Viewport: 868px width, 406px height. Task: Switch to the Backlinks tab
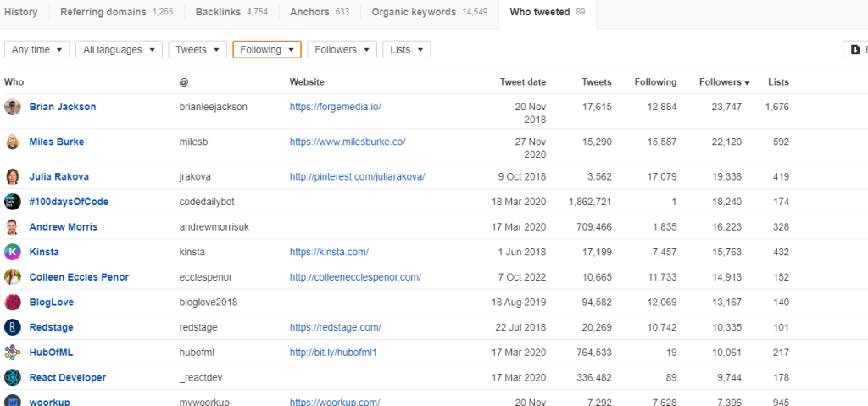231,12
